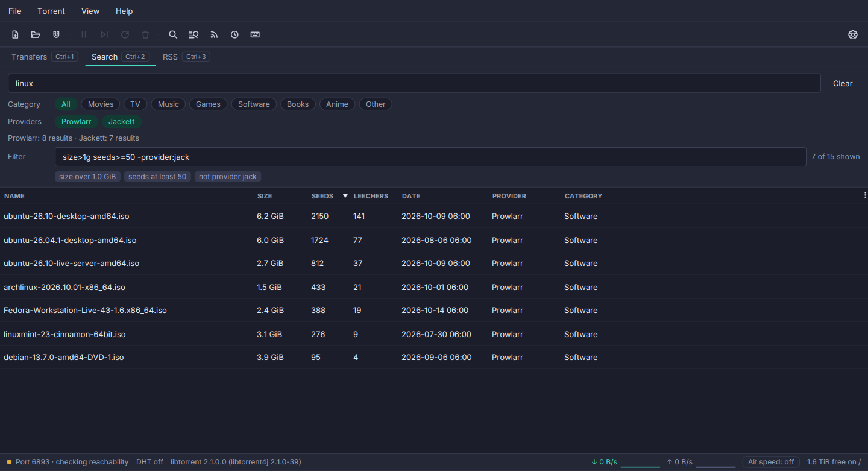Switch to the Transfers tab
868x471 pixels.
[x=45, y=57]
